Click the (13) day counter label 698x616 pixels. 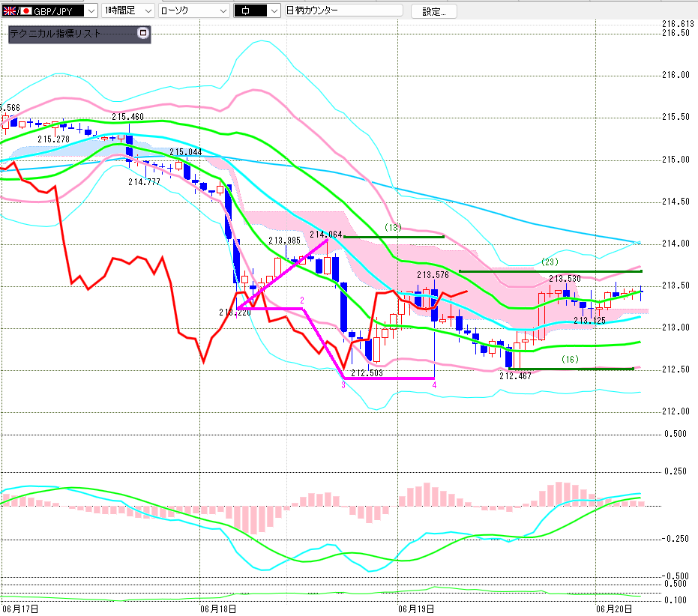coord(393,227)
